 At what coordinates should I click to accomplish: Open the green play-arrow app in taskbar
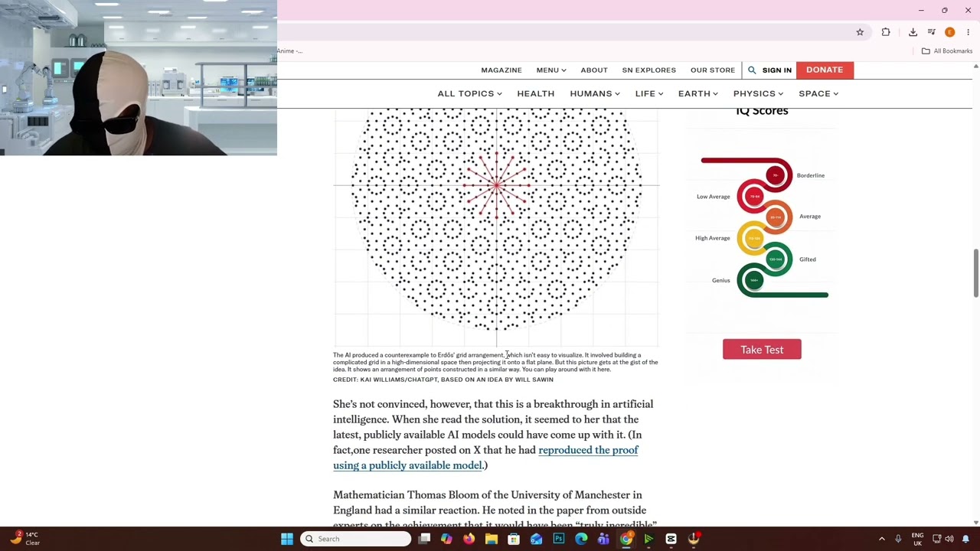(x=648, y=539)
